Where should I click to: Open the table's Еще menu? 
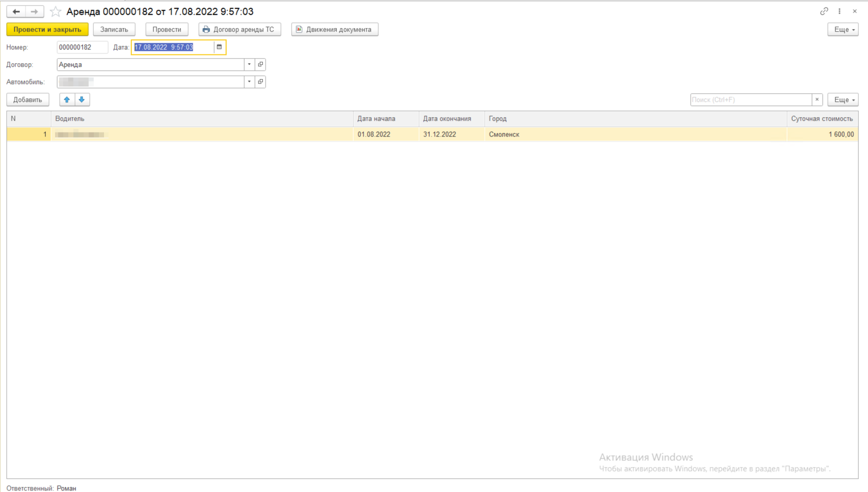(x=843, y=100)
